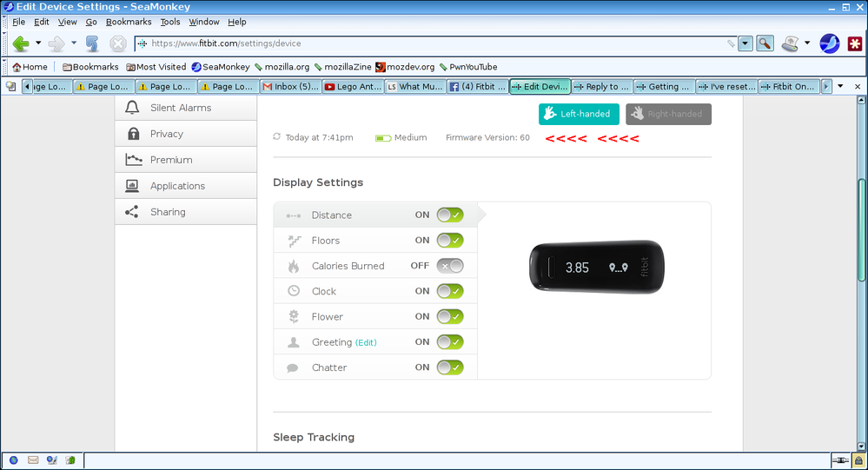This screenshot has height=470, width=868.
Task: Close the current tab with X
Action: [858, 86]
